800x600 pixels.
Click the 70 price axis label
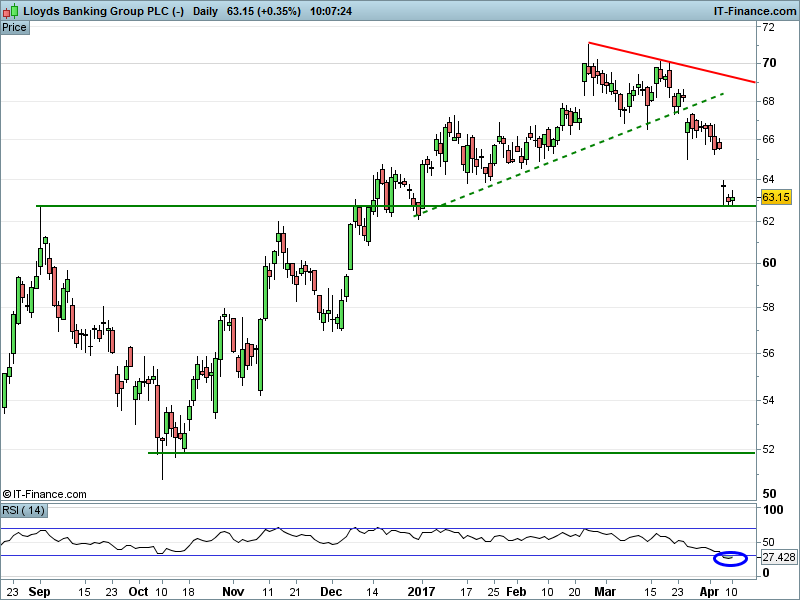tap(769, 63)
